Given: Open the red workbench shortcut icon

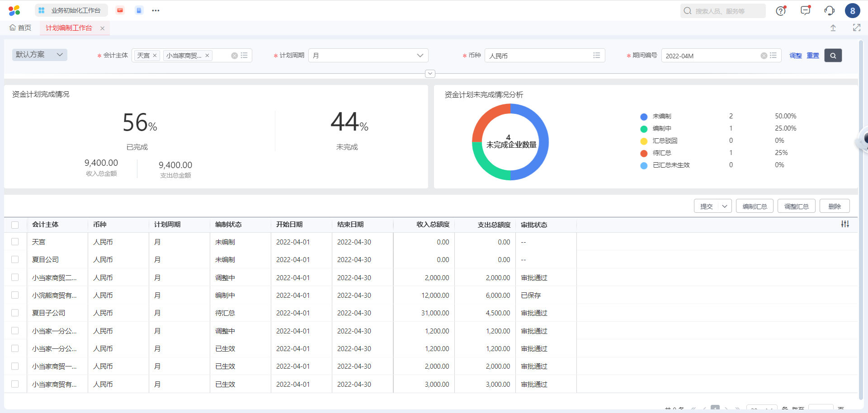Looking at the screenshot, I should pos(120,10).
